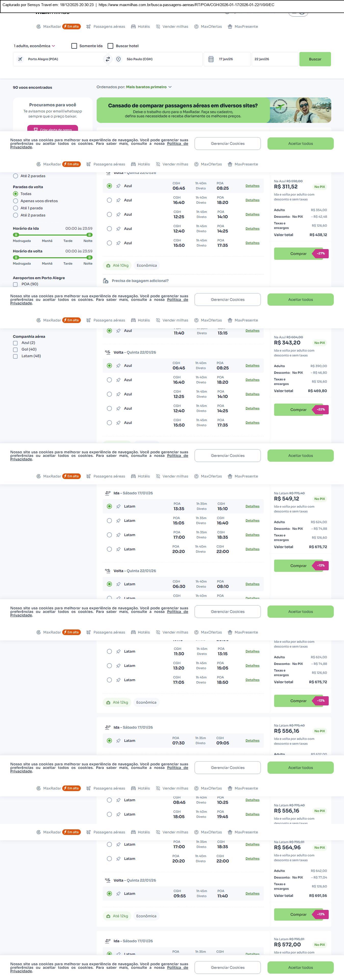Click the airplane icon in the origin field
The image size is (344, 980).
click(20, 59)
